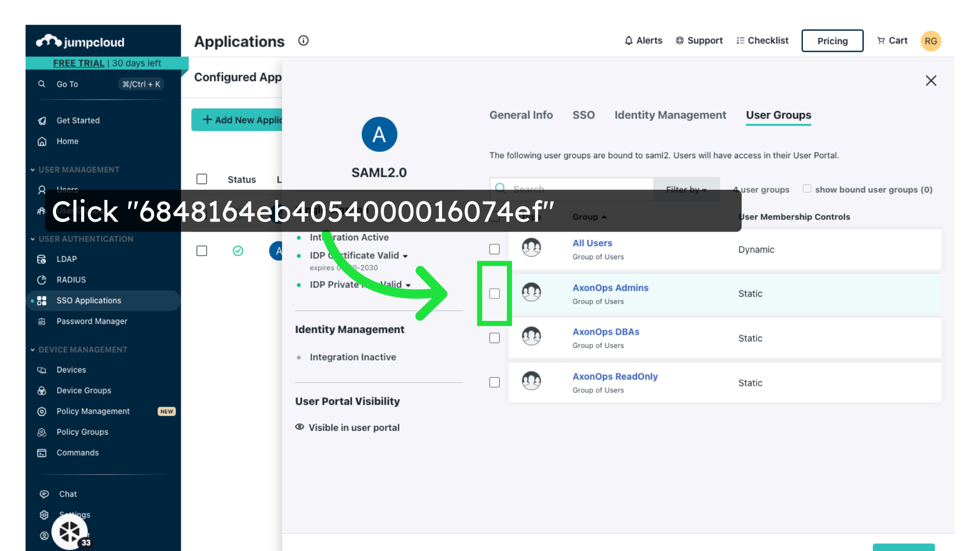
Task: Switch to the SSO tab
Action: pos(583,115)
